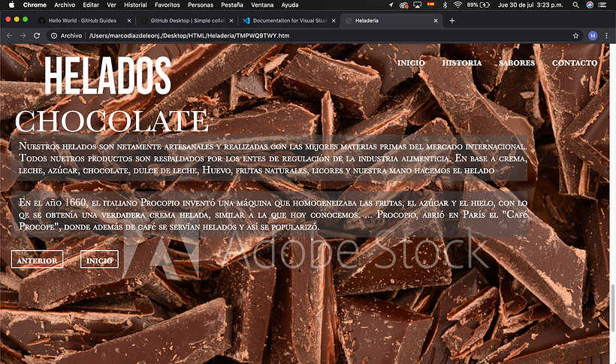Click the ANTERIOR button

[37, 259]
